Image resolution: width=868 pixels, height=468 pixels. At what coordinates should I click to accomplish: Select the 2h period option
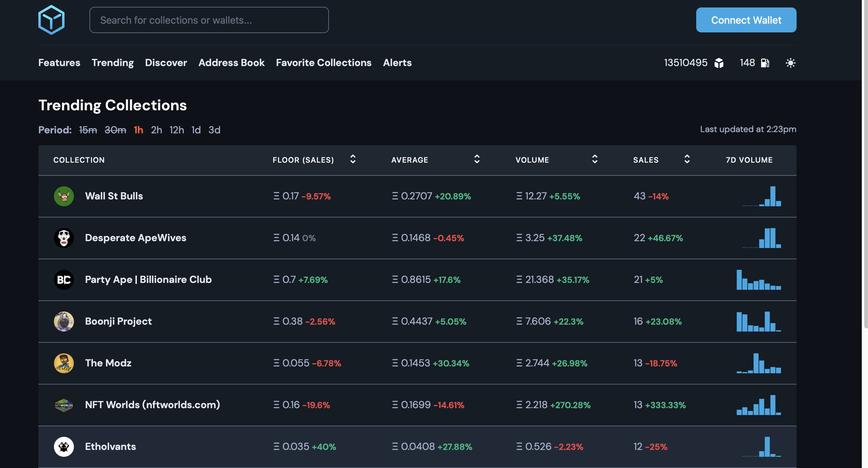point(156,130)
